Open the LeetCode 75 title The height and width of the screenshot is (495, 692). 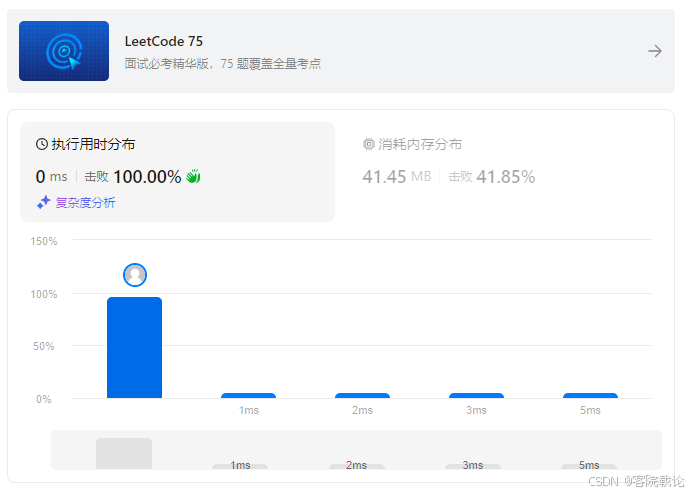(164, 41)
